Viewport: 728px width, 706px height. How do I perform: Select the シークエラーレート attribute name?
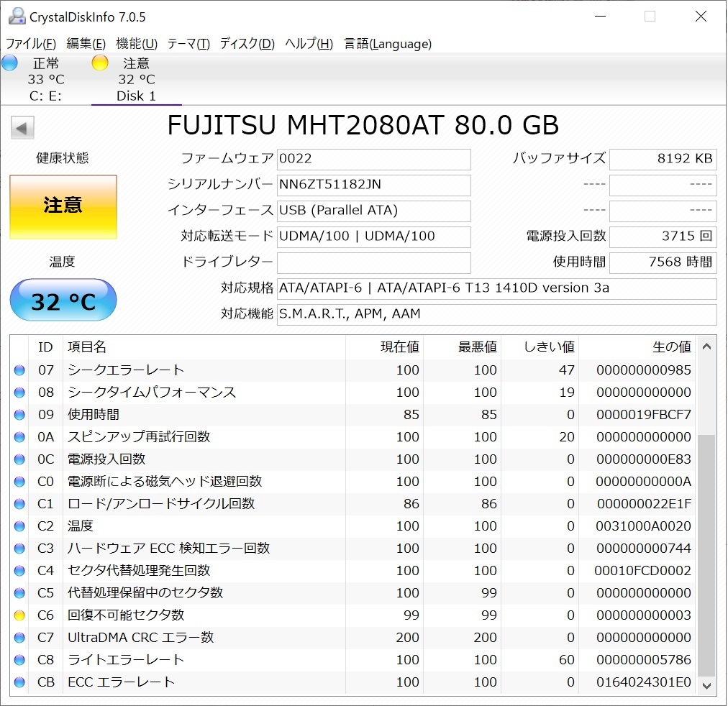[126, 370]
